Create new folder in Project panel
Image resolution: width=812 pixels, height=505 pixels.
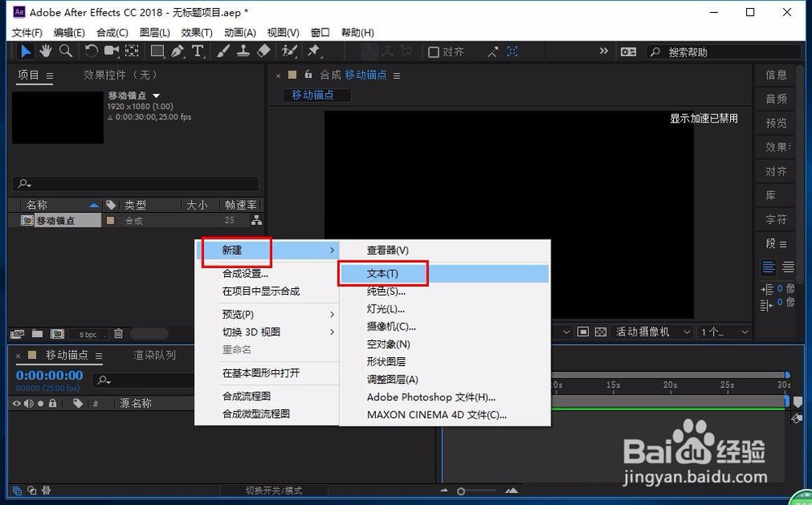pos(37,334)
